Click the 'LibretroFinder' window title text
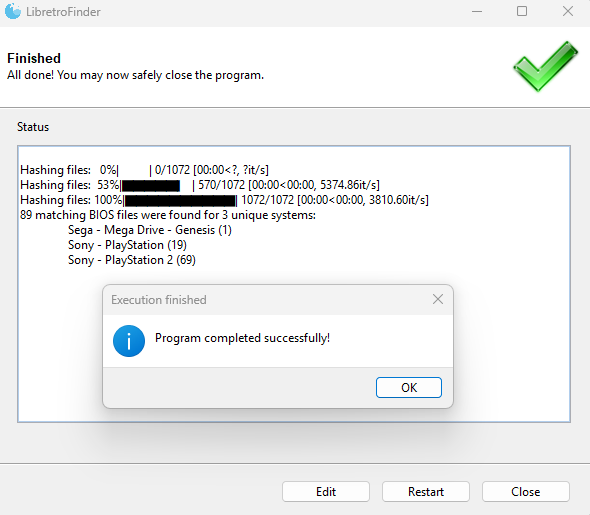 coord(63,12)
